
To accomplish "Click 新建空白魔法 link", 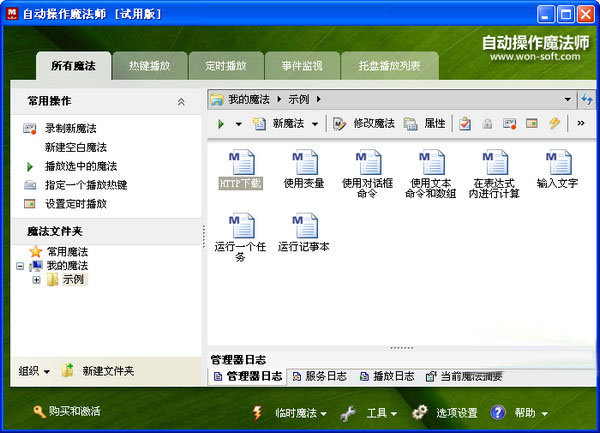I will click(x=76, y=147).
